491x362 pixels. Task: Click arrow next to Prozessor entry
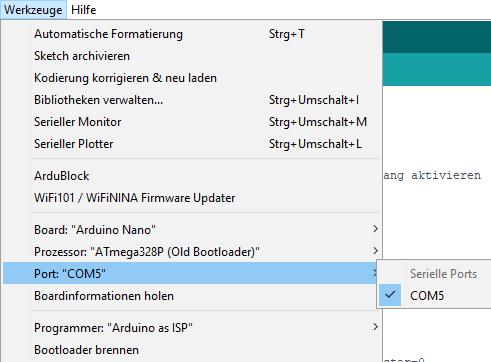click(375, 251)
